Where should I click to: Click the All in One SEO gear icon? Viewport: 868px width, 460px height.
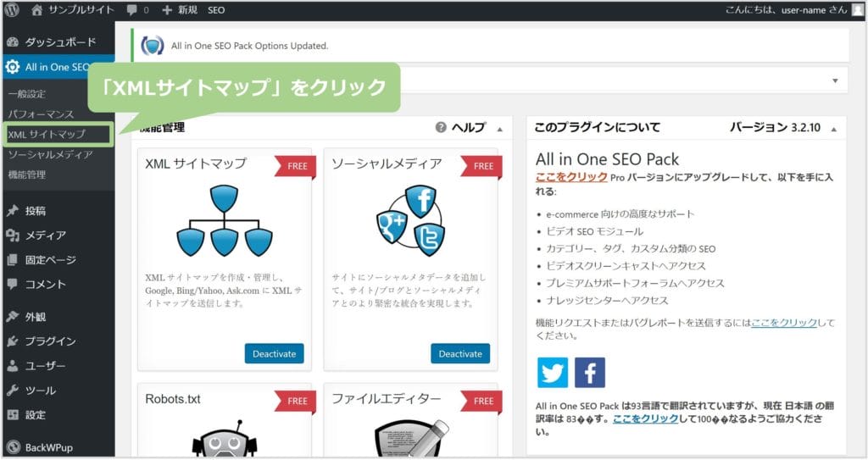pos(12,67)
